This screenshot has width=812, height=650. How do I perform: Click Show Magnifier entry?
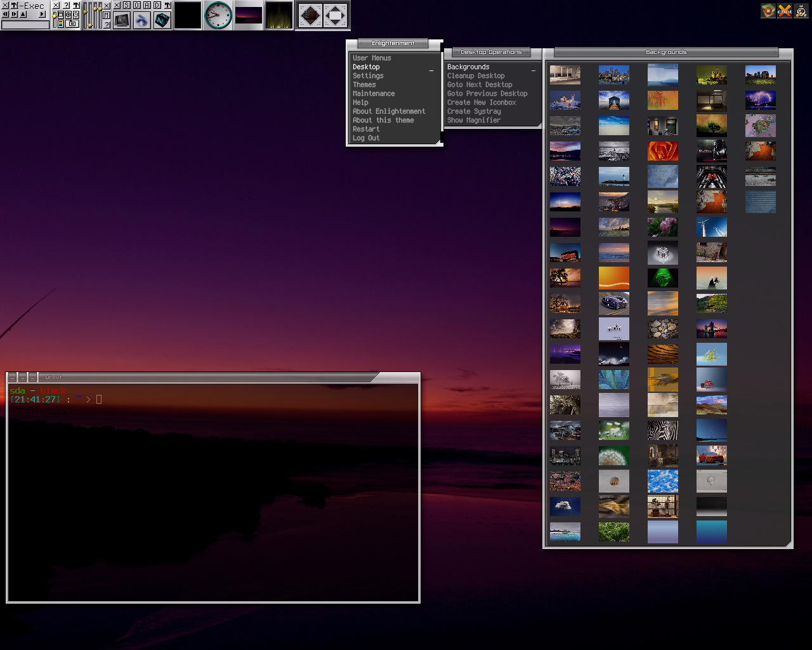(x=474, y=120)
